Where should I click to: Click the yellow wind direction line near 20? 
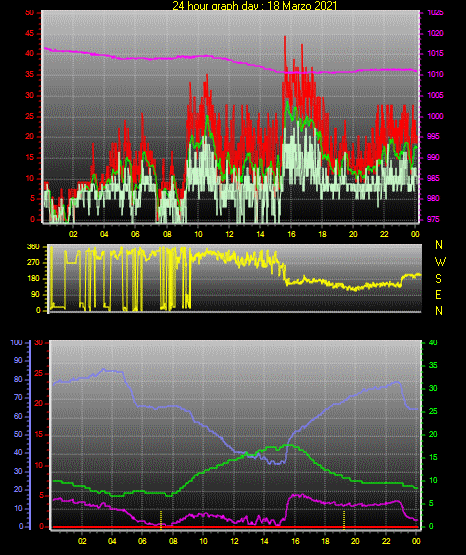[x=353, y=289]
